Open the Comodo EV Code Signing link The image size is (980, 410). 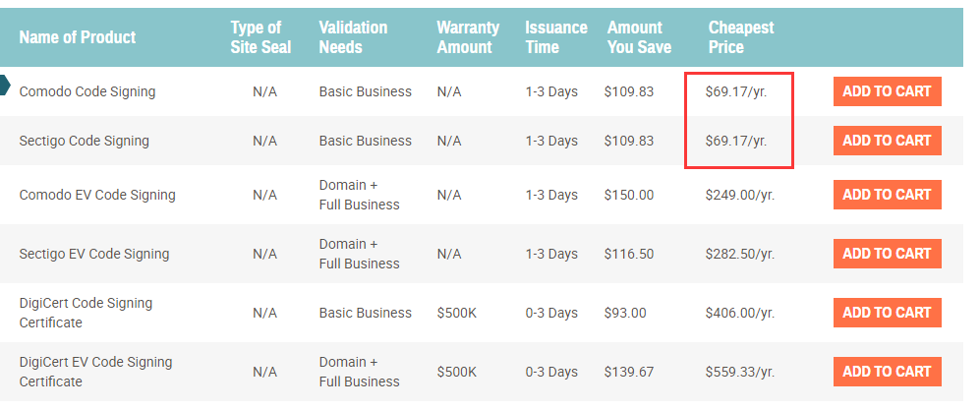pos(97,195)
